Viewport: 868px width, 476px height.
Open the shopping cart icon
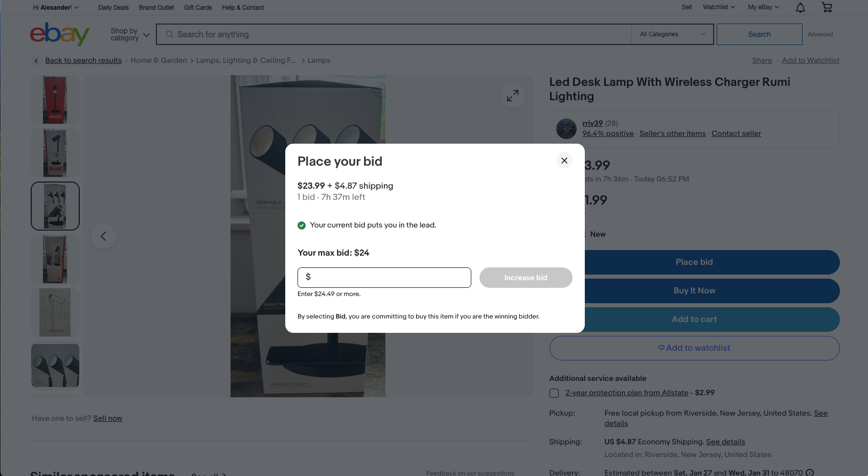point(827,7)
